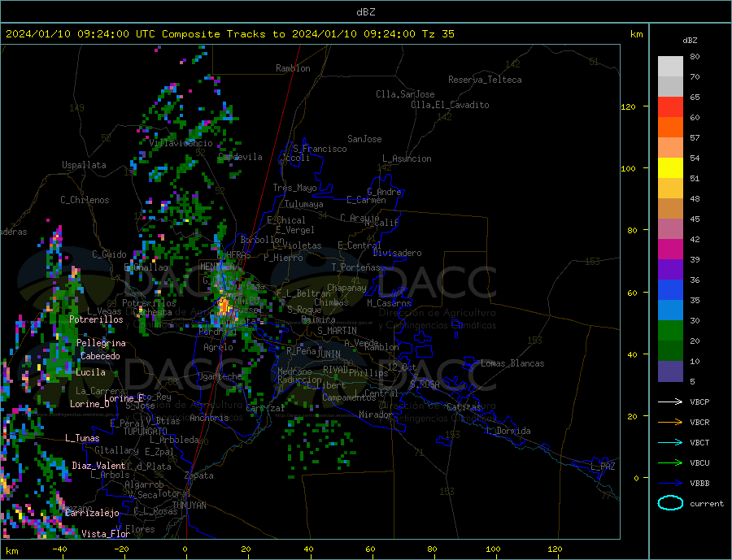732x560 pixels.
Task: Click the 'L_Tunas' map label
Action: (x=82, y=438)
